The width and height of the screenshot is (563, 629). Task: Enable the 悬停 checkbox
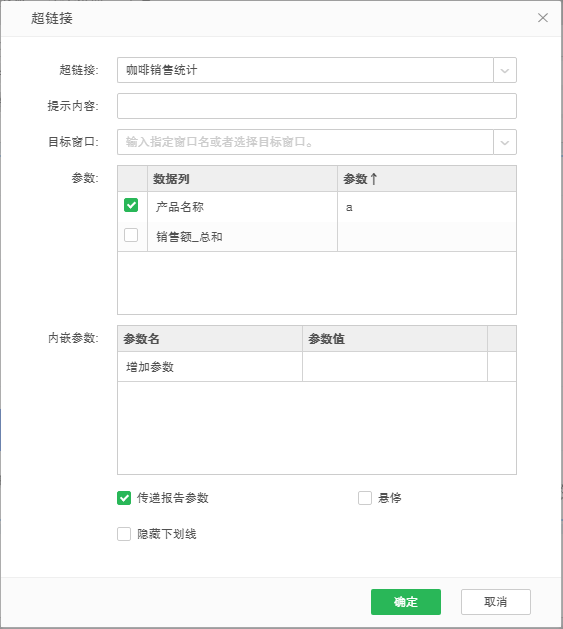(x=365, y=498)
